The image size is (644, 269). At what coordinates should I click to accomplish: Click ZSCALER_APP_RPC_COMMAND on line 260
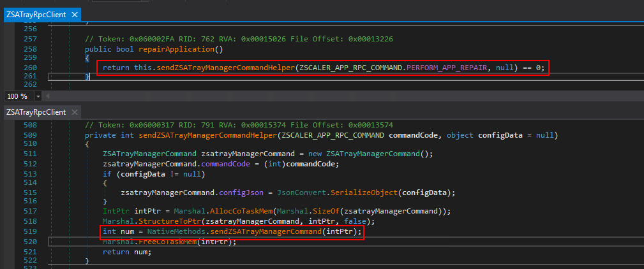350,68
